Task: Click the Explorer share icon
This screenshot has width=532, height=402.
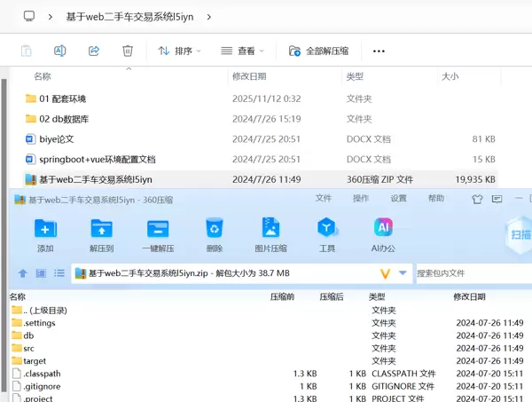Action: pyautogui.click(x=94, y=51)
